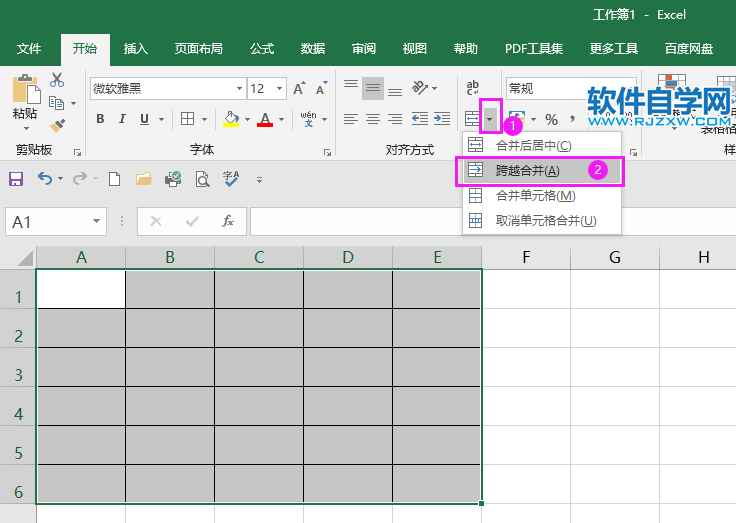This screenshot has height=523, width=736.
Task: Click the select all corner triangle
Action: [25, 258]
